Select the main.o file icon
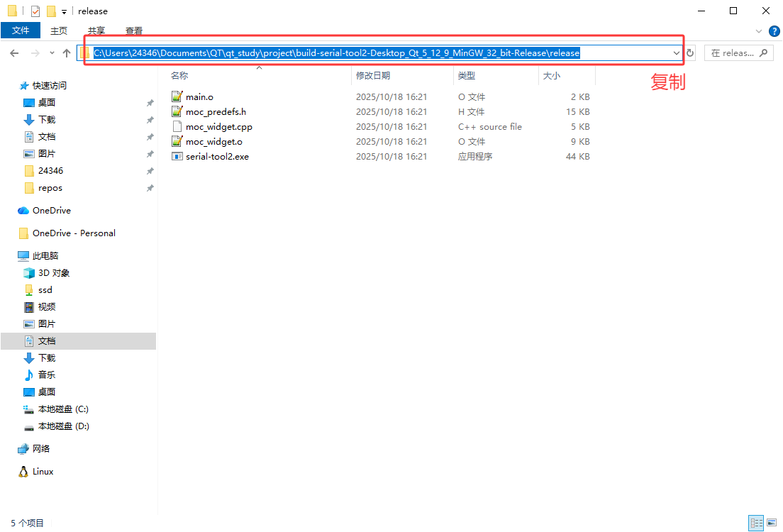The width and height of the screenshot is (783, 532). (x=177, y=96)
